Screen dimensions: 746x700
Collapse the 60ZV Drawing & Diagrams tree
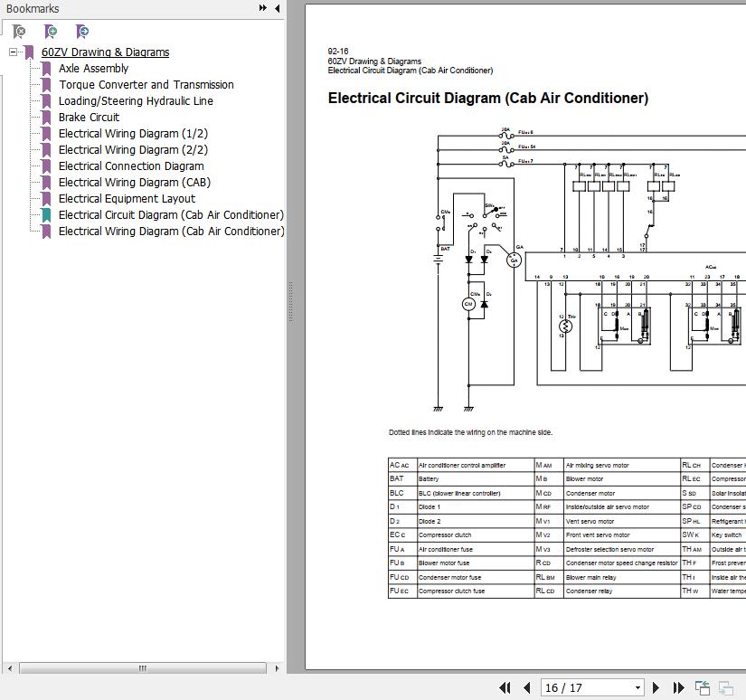14,52
